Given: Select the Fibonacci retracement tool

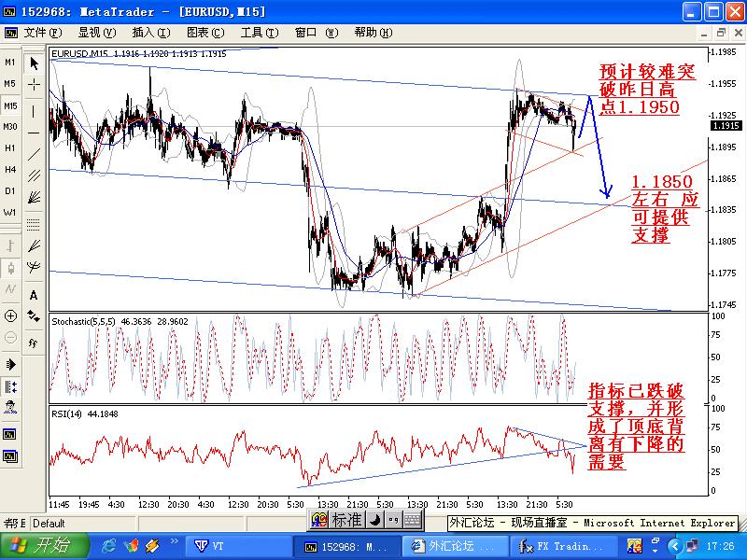Looking at the screenshot, I should [x=34, y=224].
